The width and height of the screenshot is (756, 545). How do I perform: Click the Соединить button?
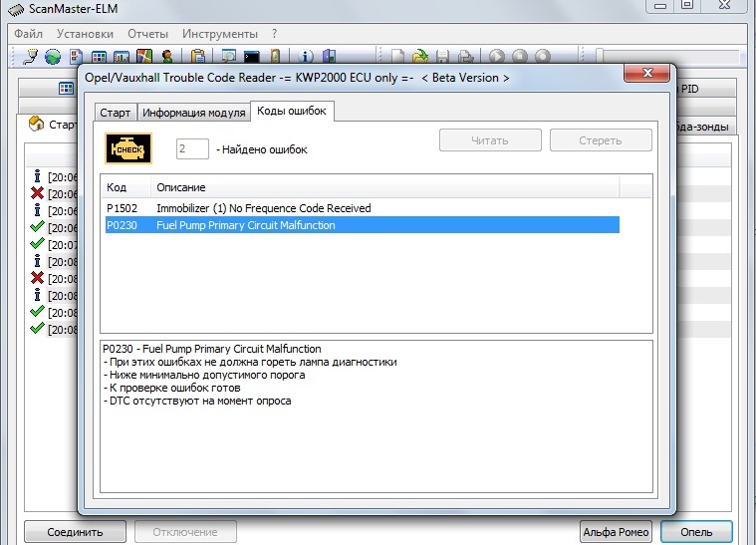[x=76, y=532]
